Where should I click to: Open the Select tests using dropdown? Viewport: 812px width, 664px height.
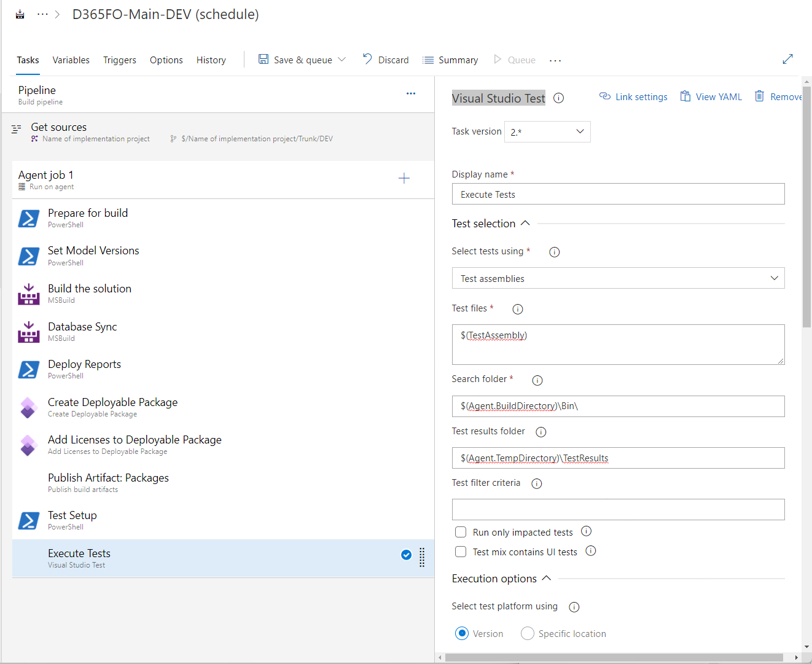click(618, 278)
